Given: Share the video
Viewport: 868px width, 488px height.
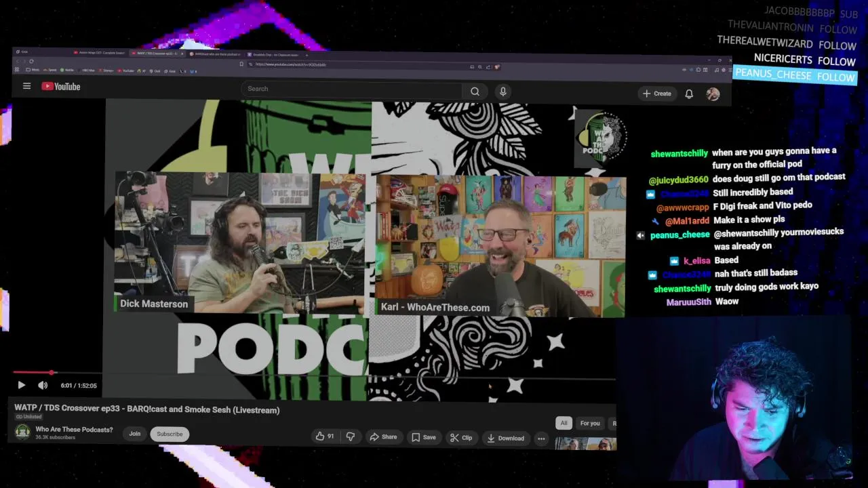Looking at the screenshot, I should [383, 437].
